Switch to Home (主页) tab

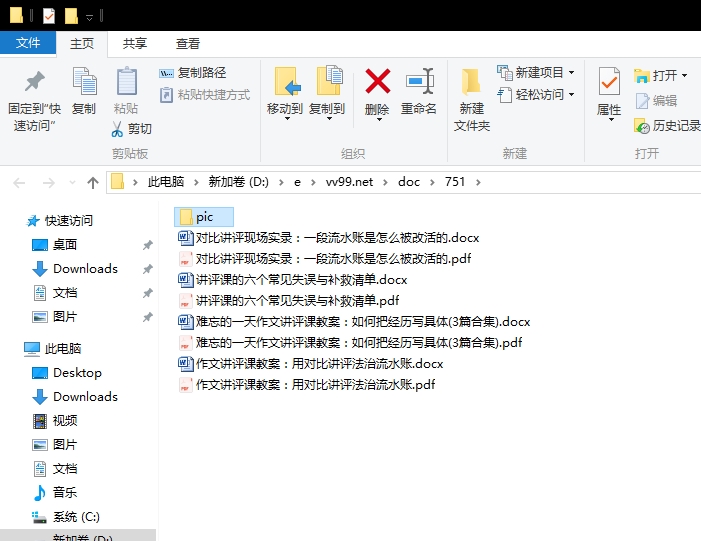pyautogui.click(x=82, y=44)
